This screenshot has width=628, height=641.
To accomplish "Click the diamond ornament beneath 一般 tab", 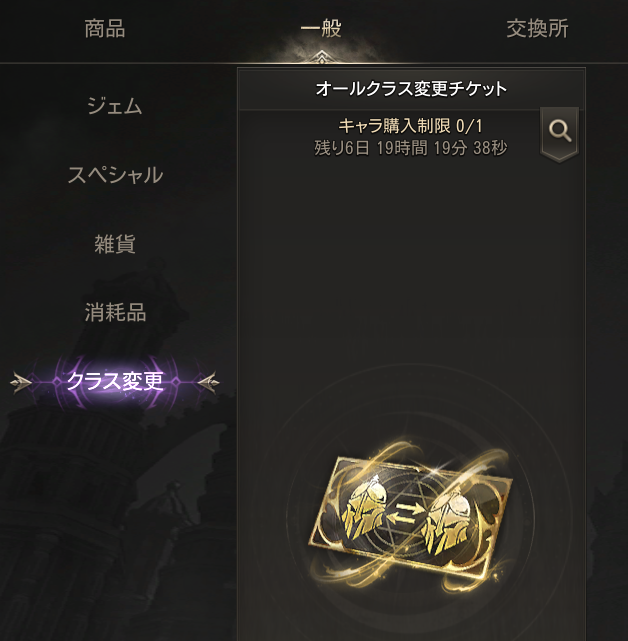I will (x=322, y=57).
